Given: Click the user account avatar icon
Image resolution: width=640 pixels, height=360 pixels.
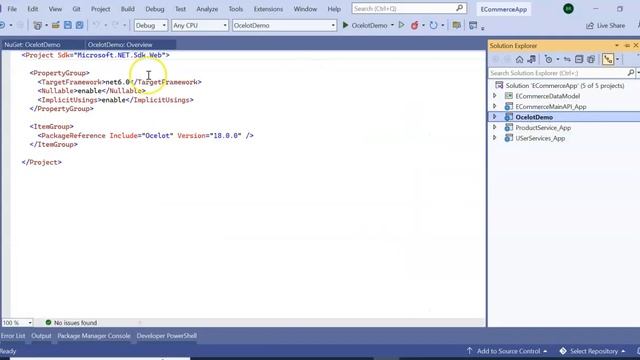Looking at the screenshot, I should [x=568, y=9].
